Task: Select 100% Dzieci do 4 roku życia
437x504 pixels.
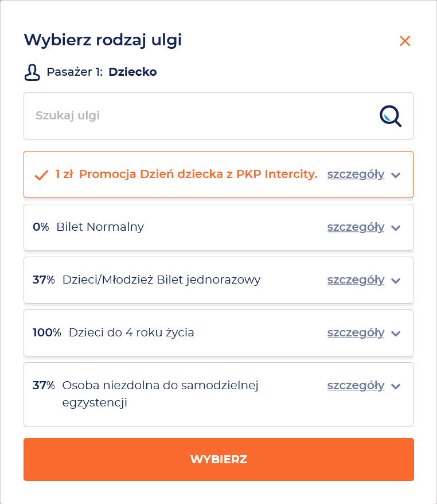Action: coord(219,333)
